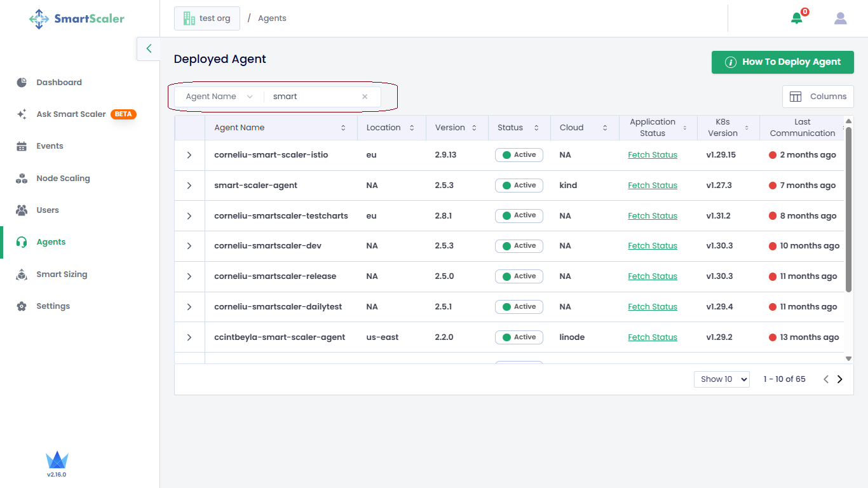Go to next page of agents

tap(840, 379)
